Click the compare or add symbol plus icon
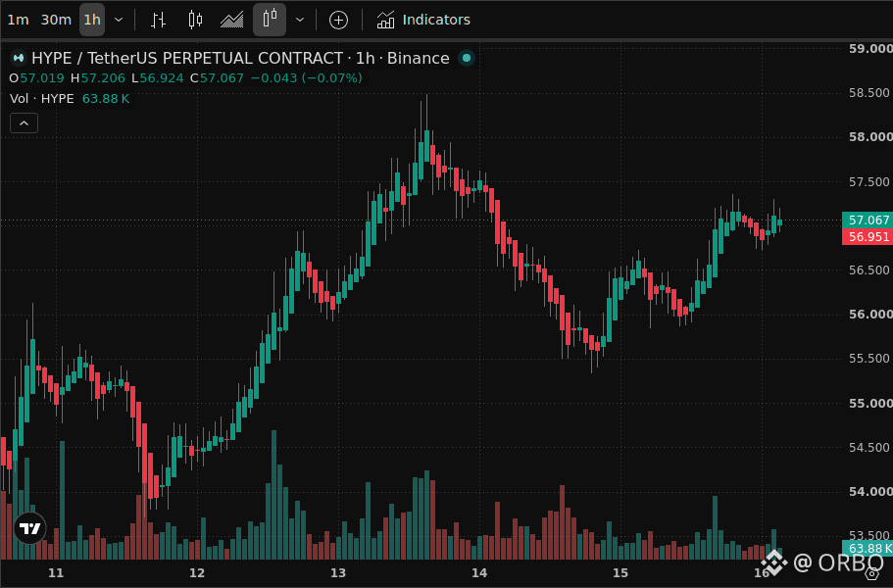The height and width of the screenshot is (588, 893). pyautogui.click(x=338, y=20)
